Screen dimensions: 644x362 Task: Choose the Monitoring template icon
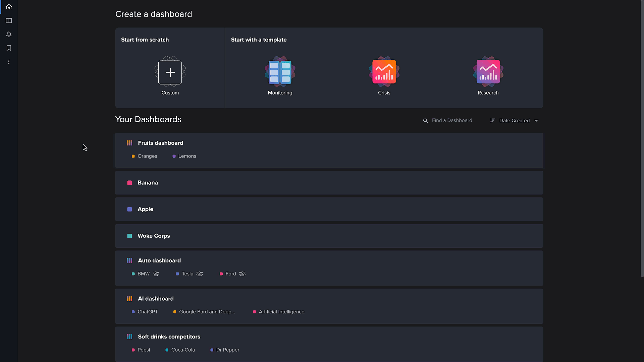click(280, 72)
